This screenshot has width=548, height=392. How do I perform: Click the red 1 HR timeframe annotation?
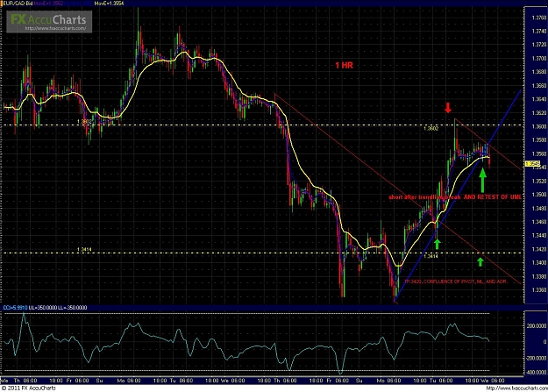tap(344, 65)
